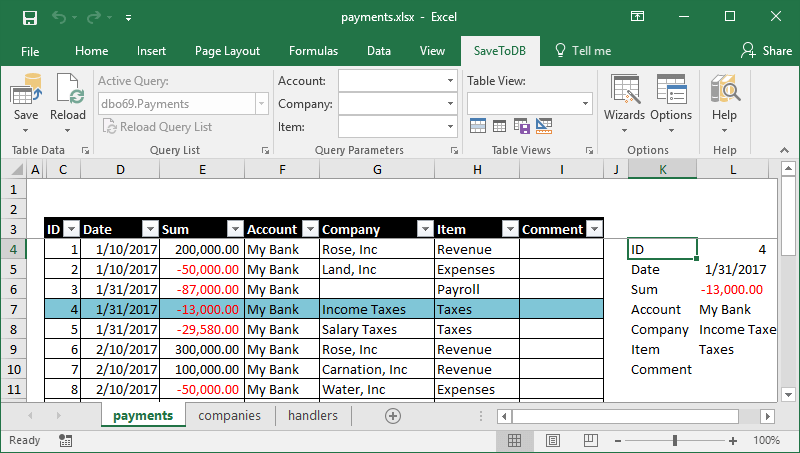Image resolution: width=800 pixels, height=453 pixels.
Task: Open Query List group dialog launcher
Action: click(x=265, y=150)
